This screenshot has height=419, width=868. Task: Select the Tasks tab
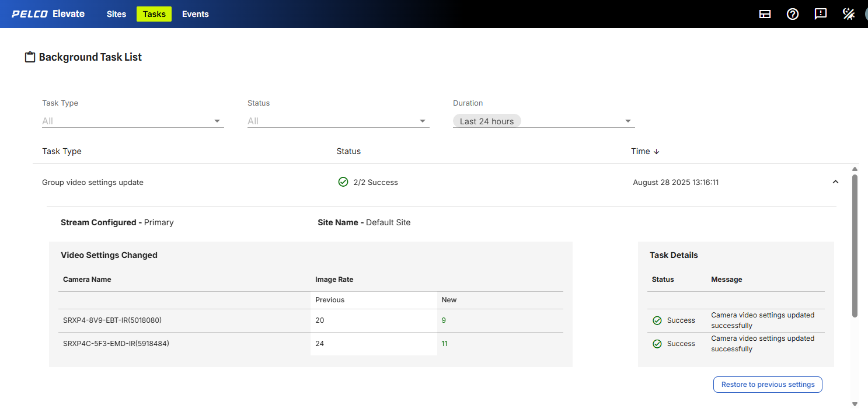[x=154, y=14]
